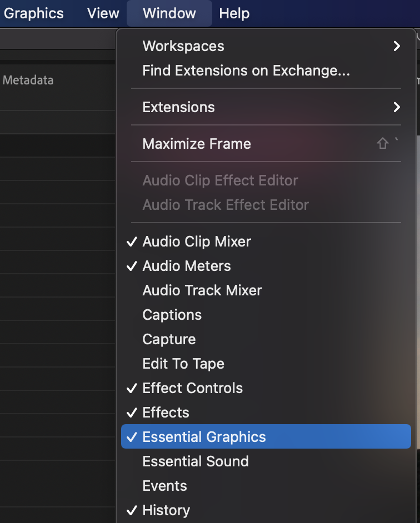Click the Window menu bar item
Screen dimensions: 420x523
click(169, 13)
